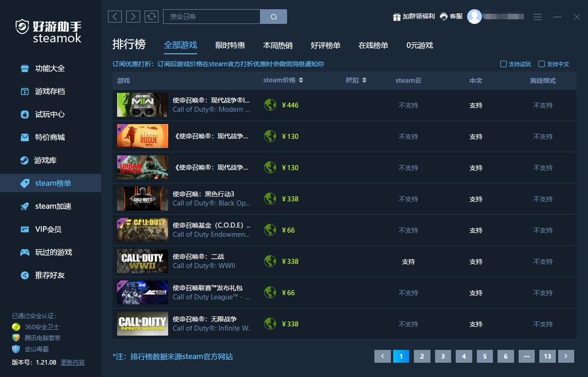Switch to 本周热销 tab
The width and height of the screenshot is (588, 377).
278,45
